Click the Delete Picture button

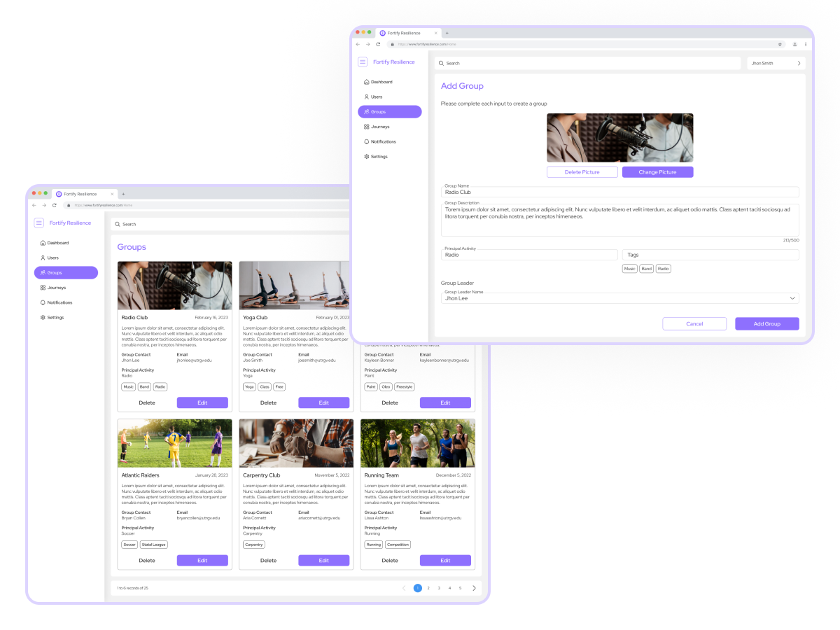(582, 172)
